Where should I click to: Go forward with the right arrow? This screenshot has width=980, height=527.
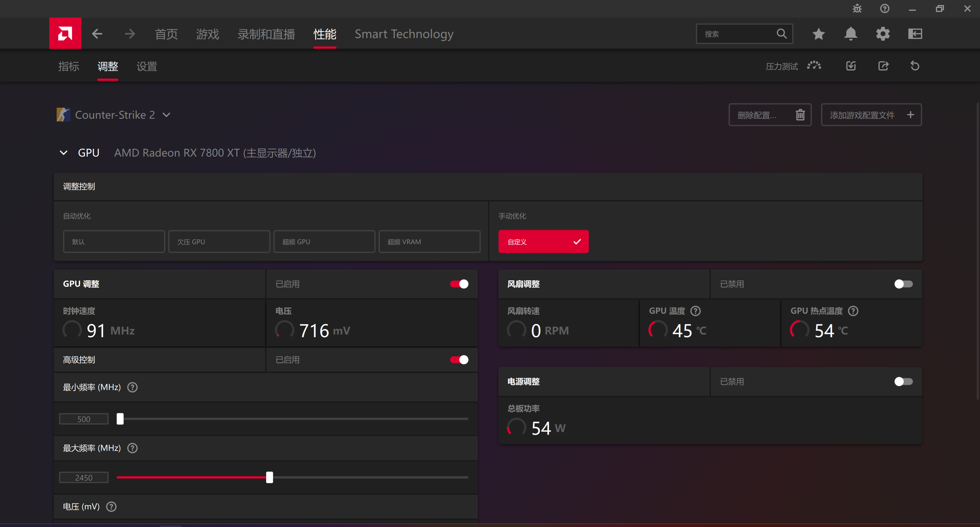coord(130,34)
